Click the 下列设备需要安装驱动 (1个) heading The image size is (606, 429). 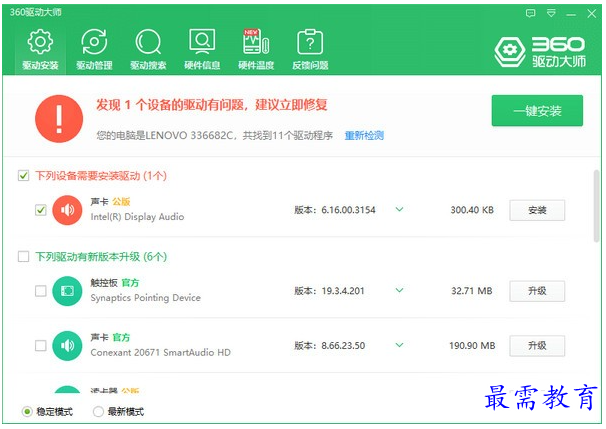pos(101,176)
